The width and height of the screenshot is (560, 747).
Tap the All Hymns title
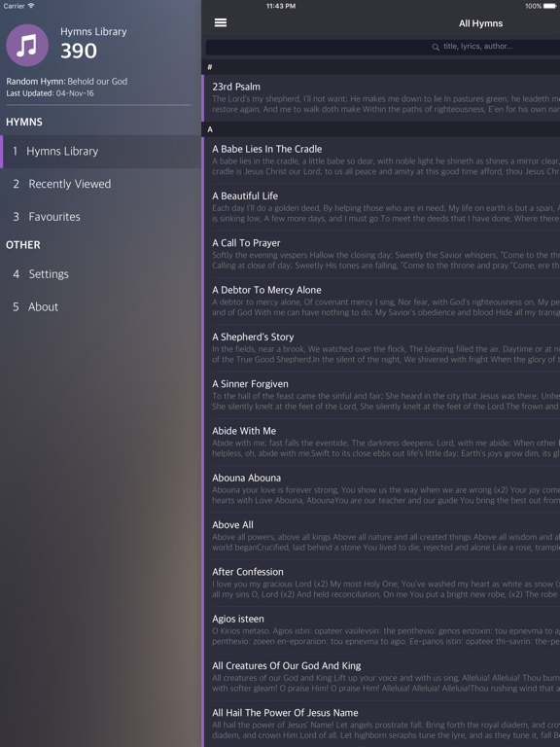click(x=480, y=23)
